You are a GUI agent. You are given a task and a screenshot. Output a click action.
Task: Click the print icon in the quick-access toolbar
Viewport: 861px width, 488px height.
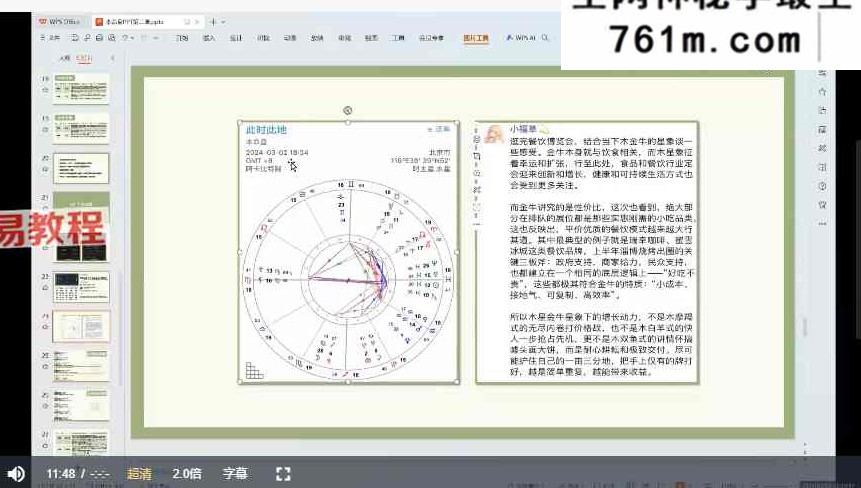point(99,38)
